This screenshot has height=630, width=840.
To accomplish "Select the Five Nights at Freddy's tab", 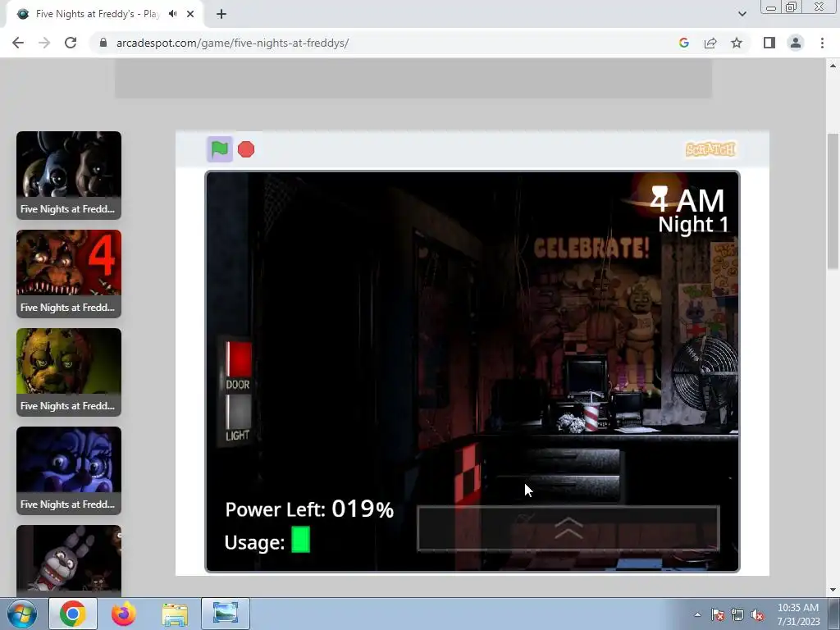I will [x=97, y=14].
